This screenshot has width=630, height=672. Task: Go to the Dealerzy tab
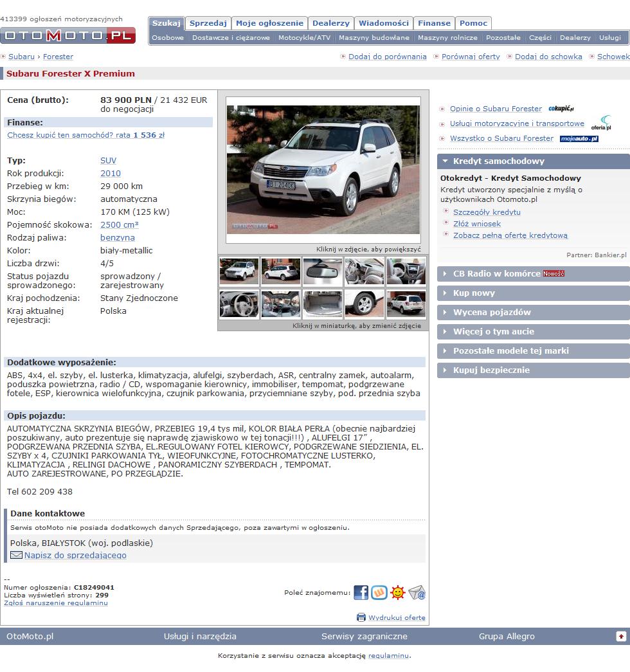pyautogui.click(x=331, y=23)
